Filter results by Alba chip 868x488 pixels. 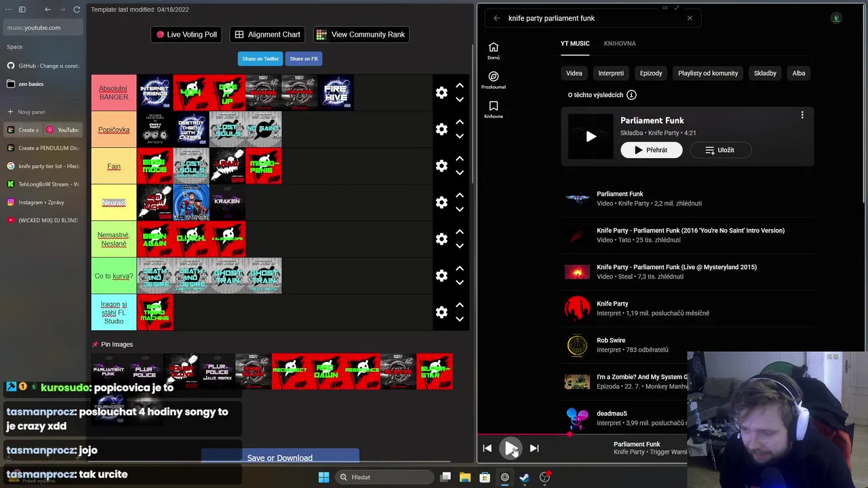(x=799, y=73)
